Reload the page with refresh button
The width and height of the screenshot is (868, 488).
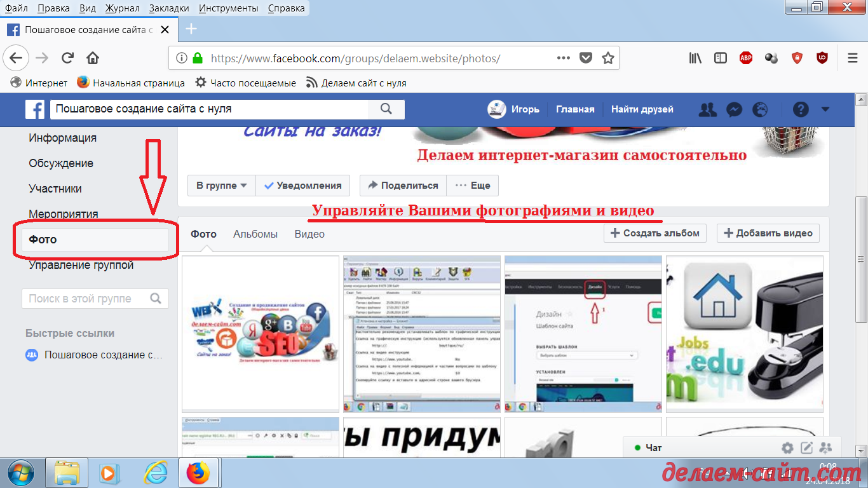click(x=67, y=58)
